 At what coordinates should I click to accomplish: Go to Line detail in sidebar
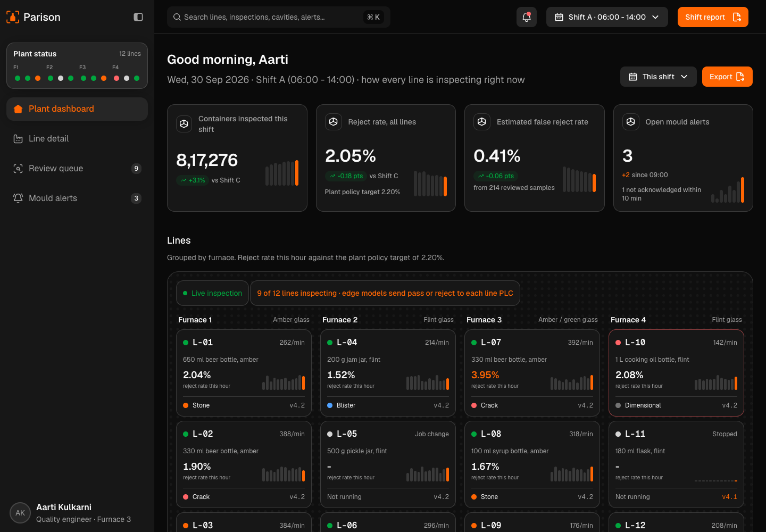[x=77, y=139]
